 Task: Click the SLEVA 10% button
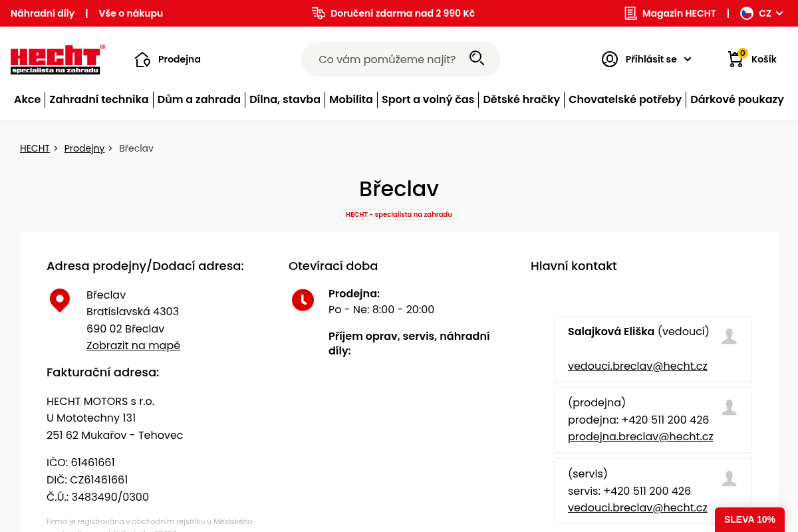(749, 519)
